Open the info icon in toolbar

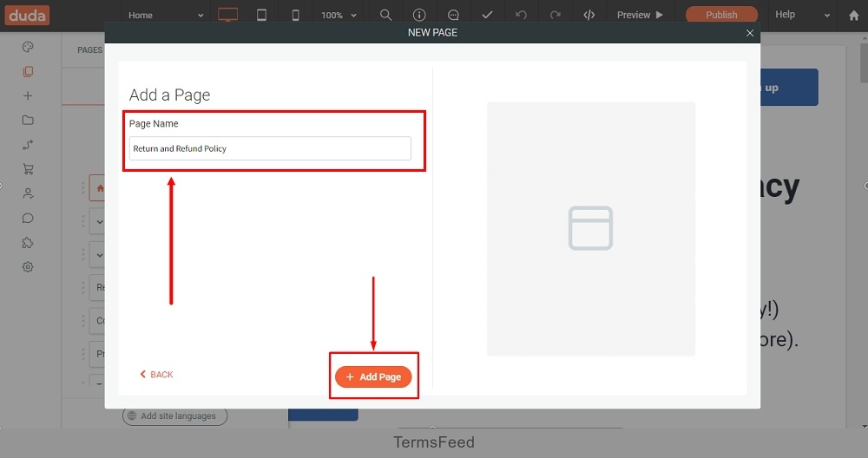click(419, 15)
